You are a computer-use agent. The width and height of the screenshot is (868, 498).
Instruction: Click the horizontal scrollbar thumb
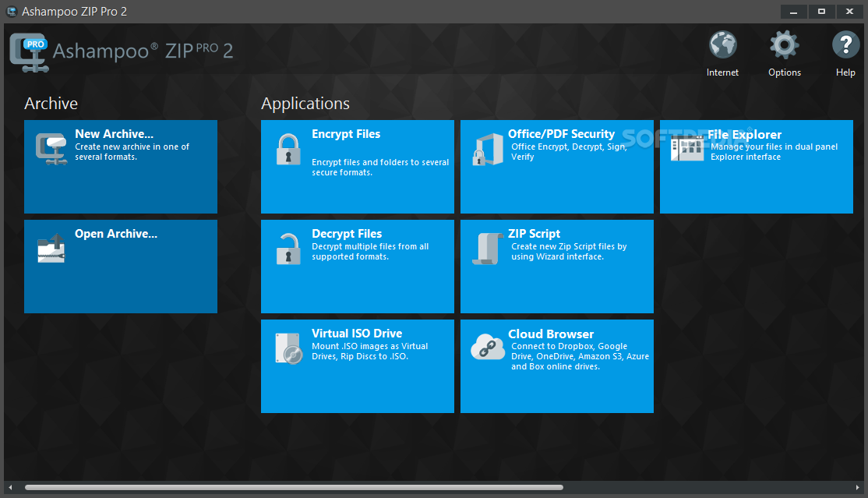click(x=294, y=487)
